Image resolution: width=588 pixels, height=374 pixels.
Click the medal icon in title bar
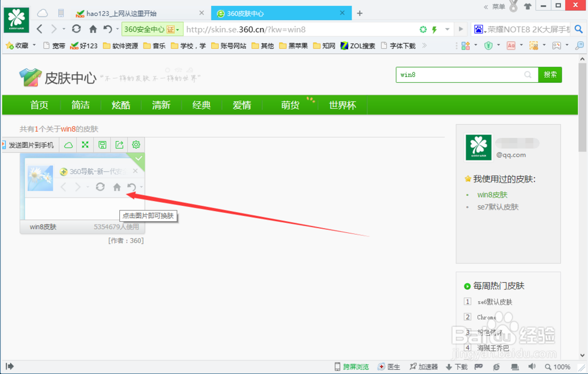click(x=513, y=6)
